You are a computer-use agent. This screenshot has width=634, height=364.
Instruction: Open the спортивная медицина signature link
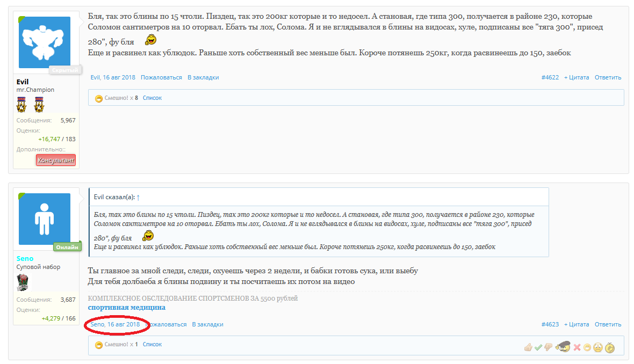click(x=127, y=308)
